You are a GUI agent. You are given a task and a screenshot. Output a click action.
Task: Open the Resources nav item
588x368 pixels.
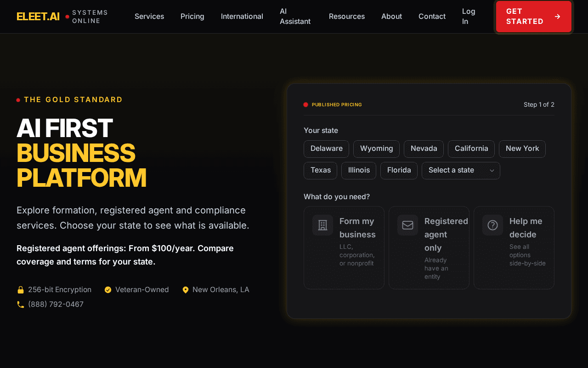[x=347, y=17]
